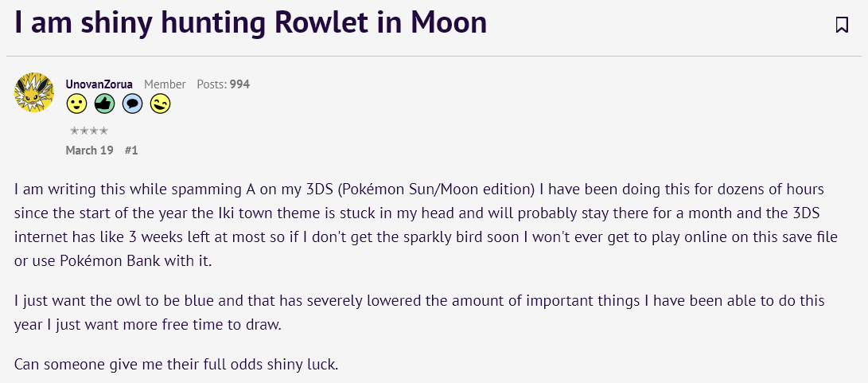The width and height of the screenshot is (868, 383).
Task: Click the Posts: 994 count
Action: (x=223, y=84)
